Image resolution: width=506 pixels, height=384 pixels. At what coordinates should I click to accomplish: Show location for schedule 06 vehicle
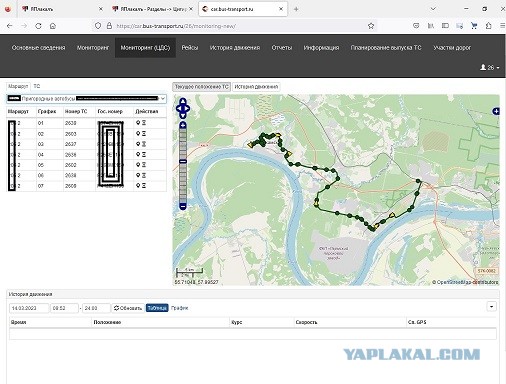pos(138,175)
